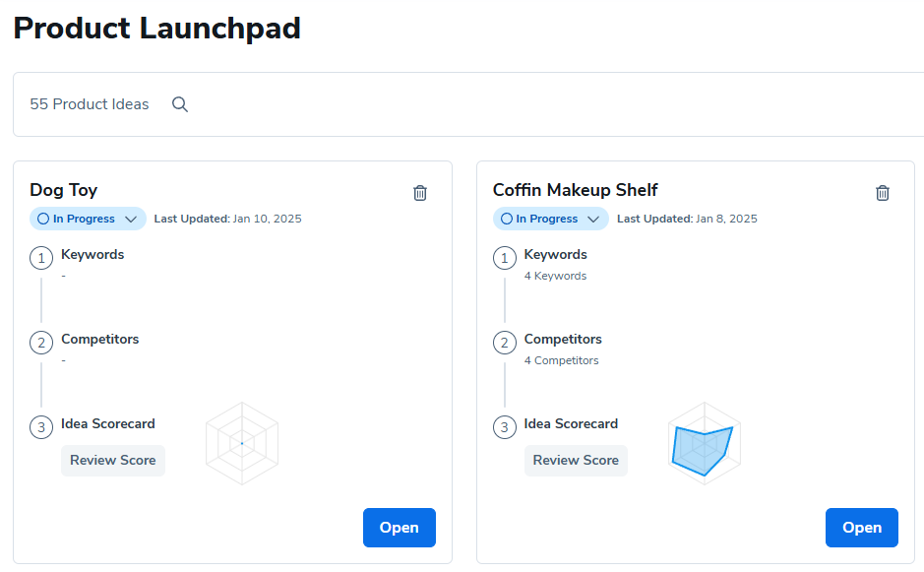
Task: Delete the Dog Toy product idea
Action: [420, 193]
